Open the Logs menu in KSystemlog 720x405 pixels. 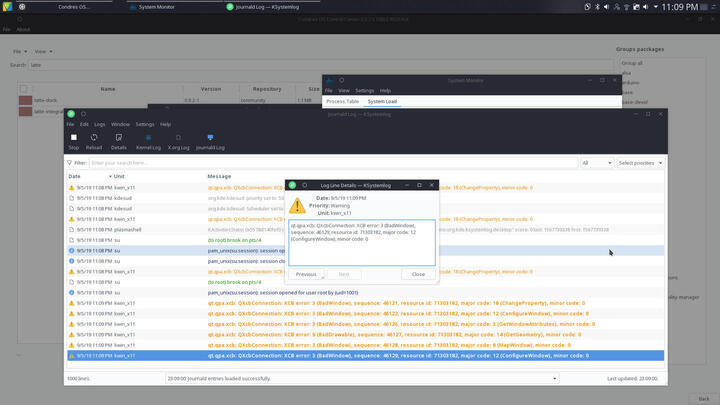[x=100, y=124]
